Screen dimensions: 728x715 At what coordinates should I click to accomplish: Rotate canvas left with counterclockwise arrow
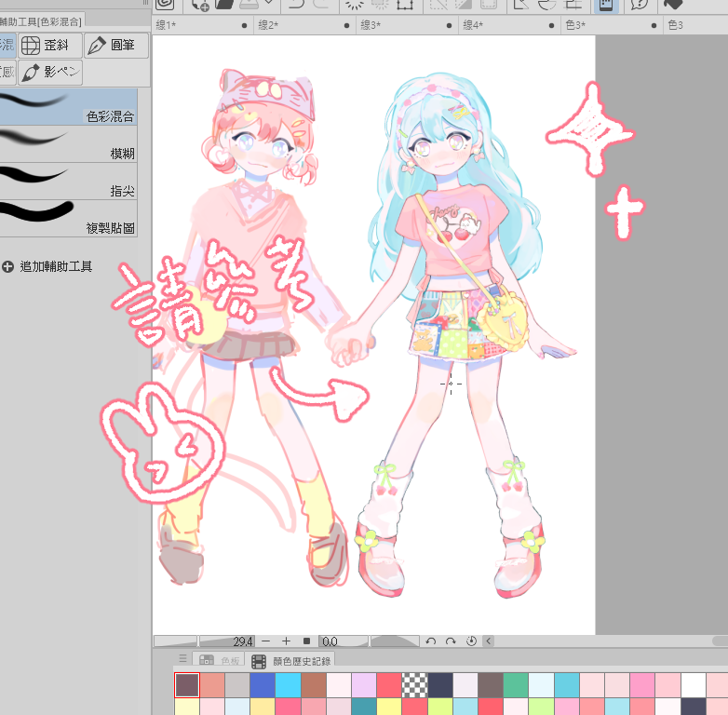click(x=430, y=641)
